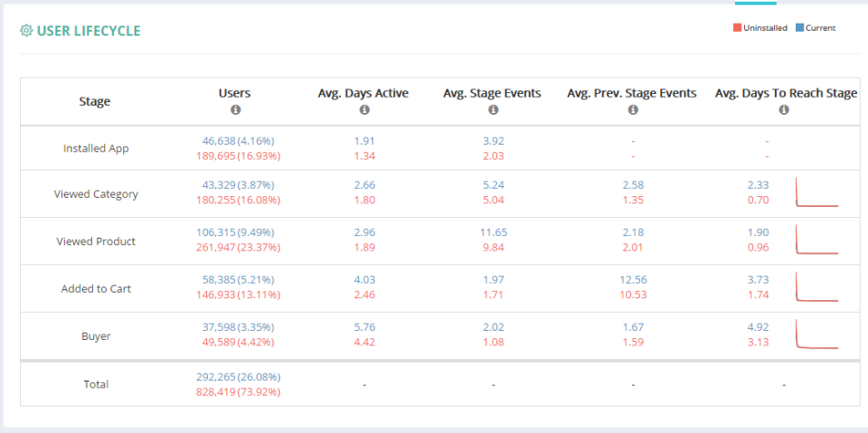The width and height of the screenshot is (868, 433).
Task: Open the Added to Cart sparkline chart
Action: click(x=817, y=287)
